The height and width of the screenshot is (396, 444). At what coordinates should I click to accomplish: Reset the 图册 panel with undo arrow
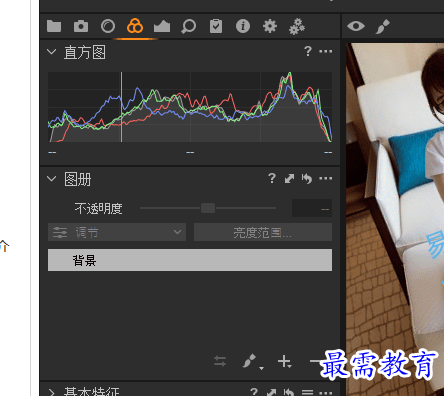pyautogui.click(x=307, y=179)
